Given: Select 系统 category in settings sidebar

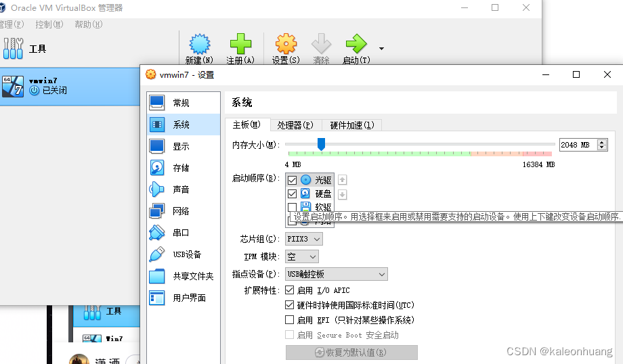Looking at the screenshot, I should click(x=184, y=124).
